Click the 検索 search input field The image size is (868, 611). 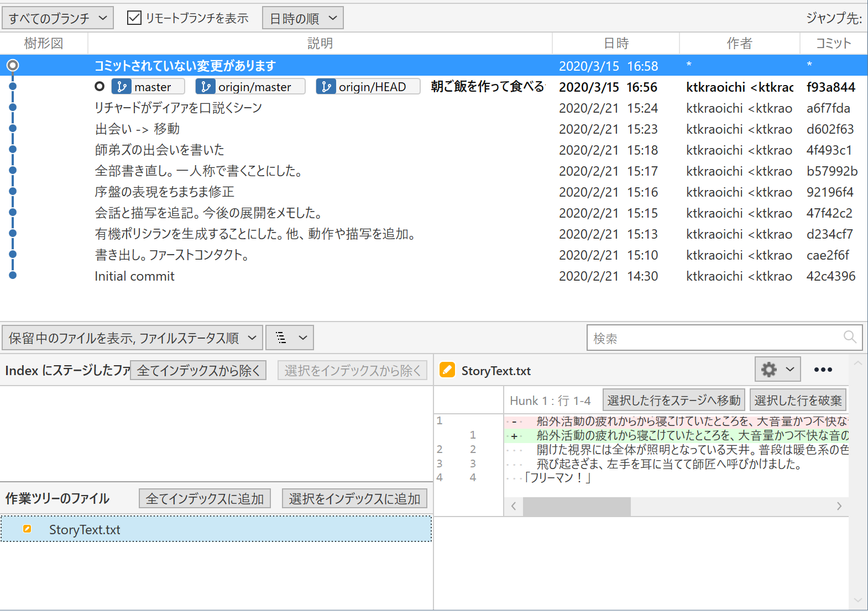click(x=725, y=338)
